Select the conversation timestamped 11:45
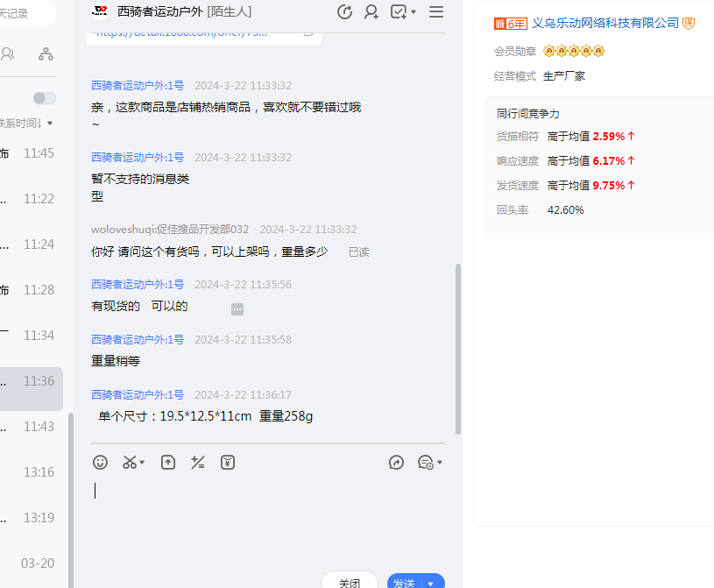 32,153
